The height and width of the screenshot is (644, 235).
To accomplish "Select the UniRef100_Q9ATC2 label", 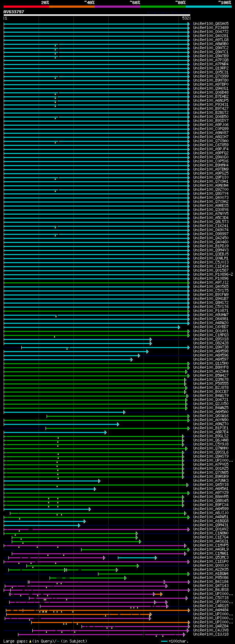I will [211, 48].
